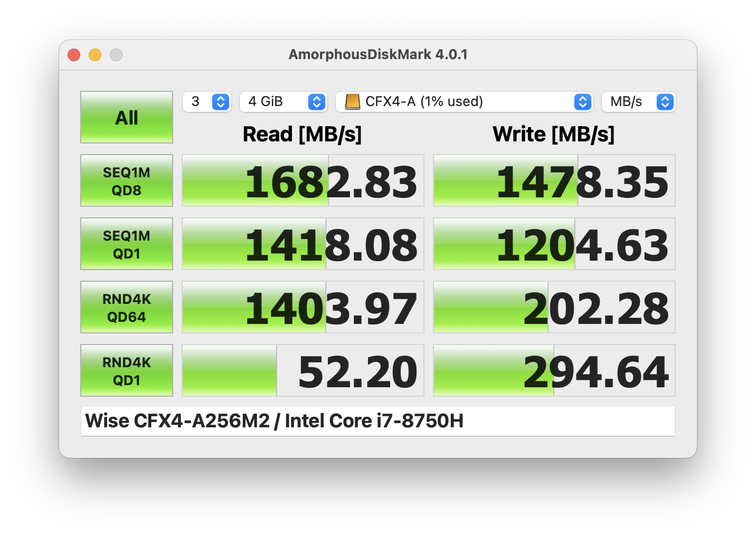Viewport: 756px width, 536px height.
Task: Open the test count dropdown showing 3
Action: click(x=206, y=102)
